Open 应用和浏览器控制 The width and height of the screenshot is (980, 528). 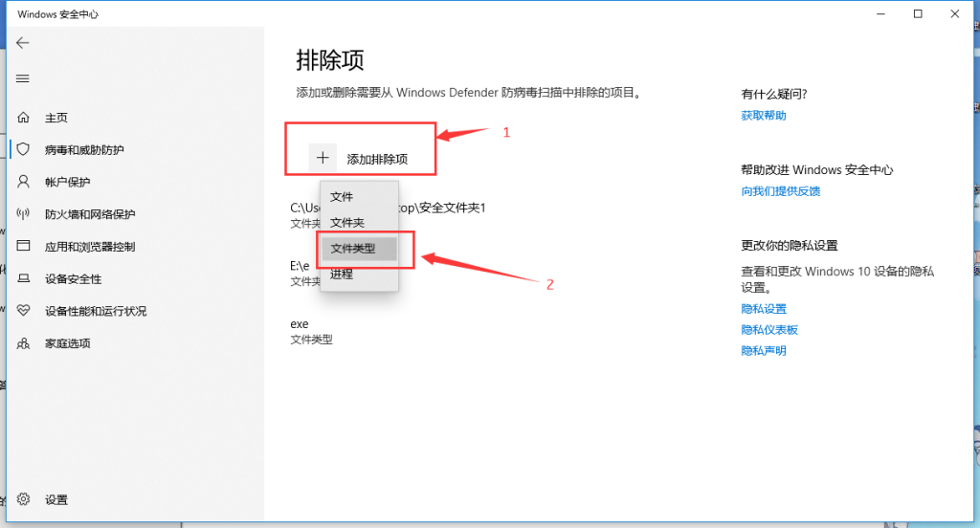[90, 247]
